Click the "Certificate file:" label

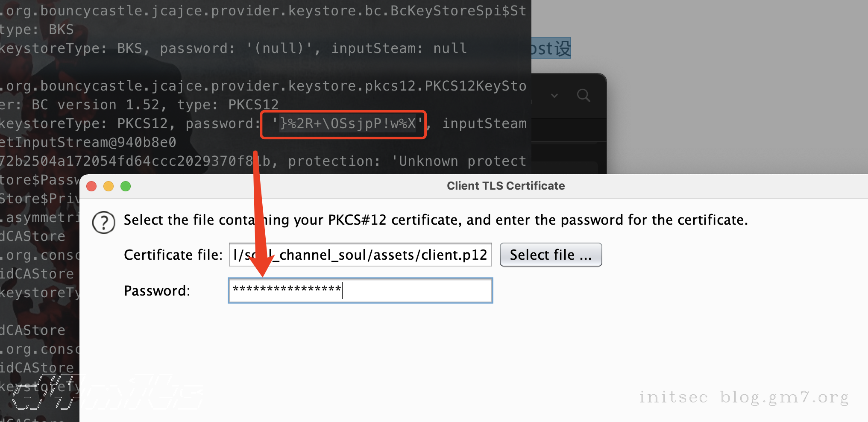(173, 255)
